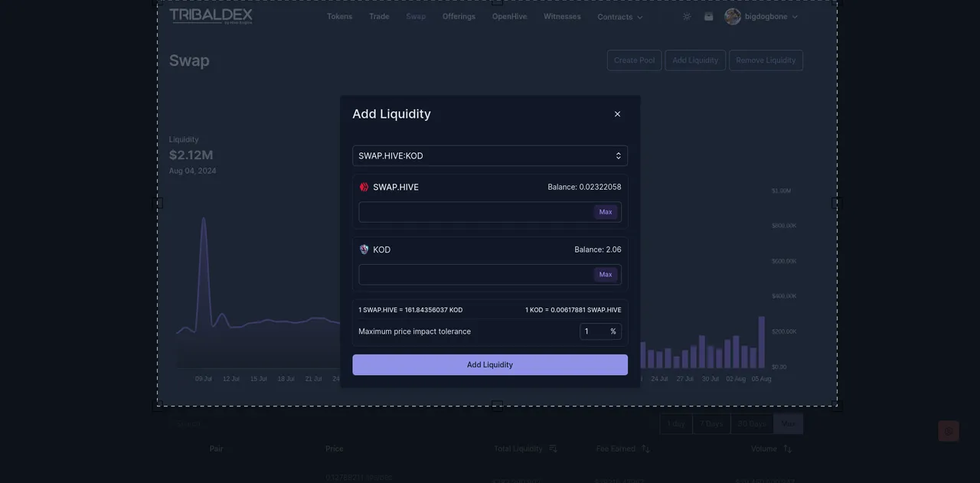The width and height of the screenshot is (980, 483).
Task: Select the 1 day chart range
Action: tap(676, 423)
